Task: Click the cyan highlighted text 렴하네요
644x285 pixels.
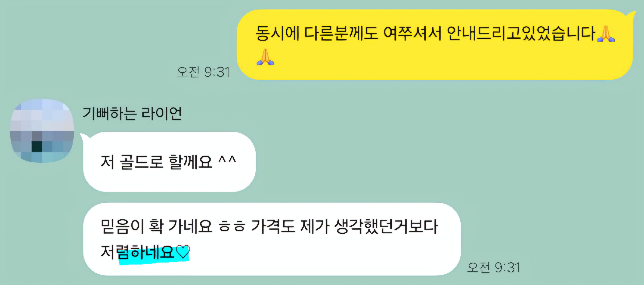Action: pos(146,252)
